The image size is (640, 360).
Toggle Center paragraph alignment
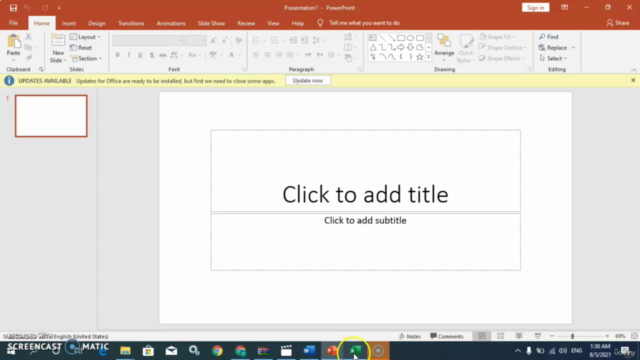(267, 55)
